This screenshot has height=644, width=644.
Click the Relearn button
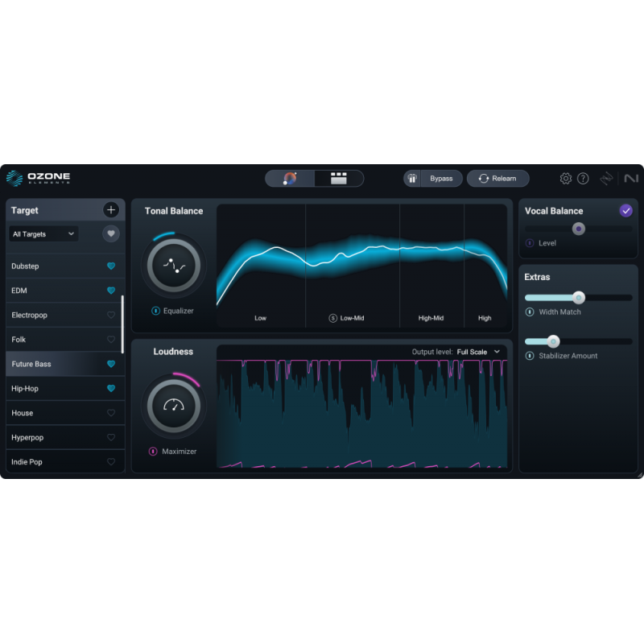tap(497, 178)
